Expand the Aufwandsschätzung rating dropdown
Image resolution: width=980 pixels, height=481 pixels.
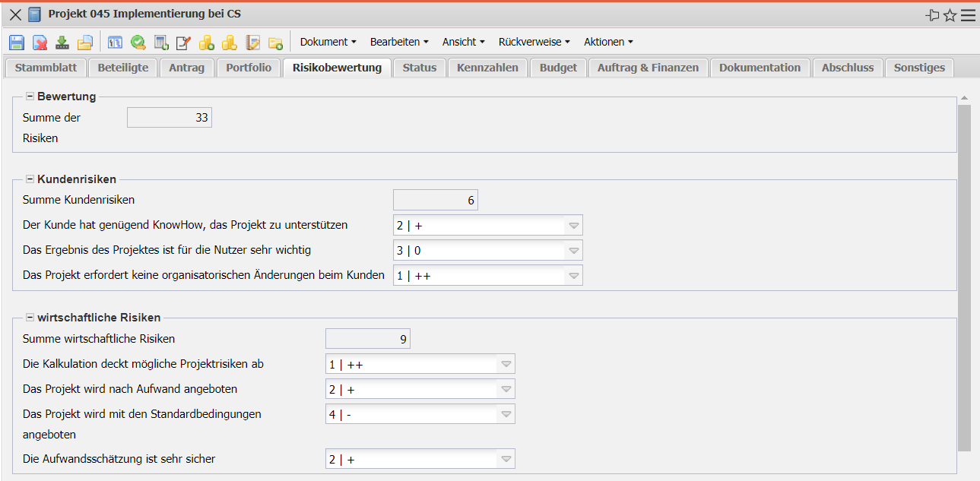[506, 459]
